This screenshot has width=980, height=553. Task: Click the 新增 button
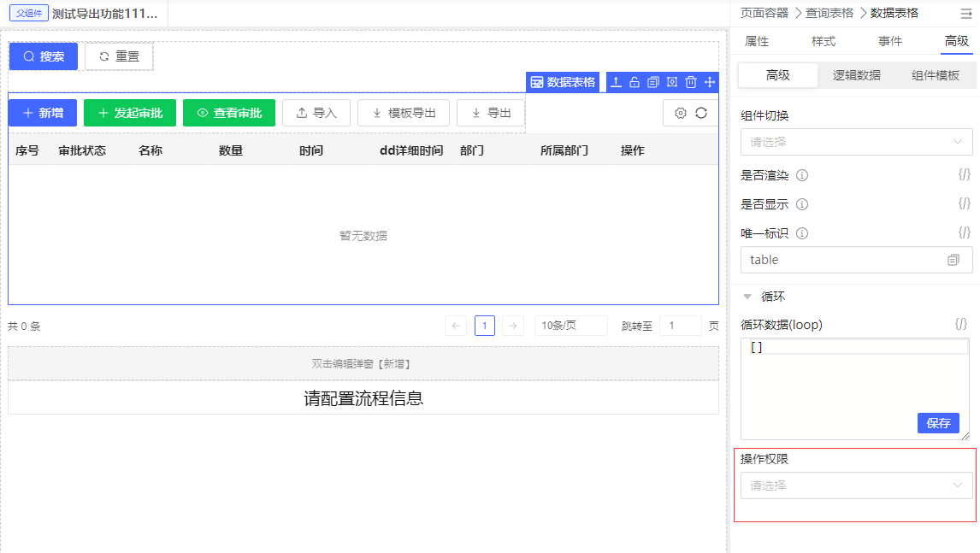(43, 113)
